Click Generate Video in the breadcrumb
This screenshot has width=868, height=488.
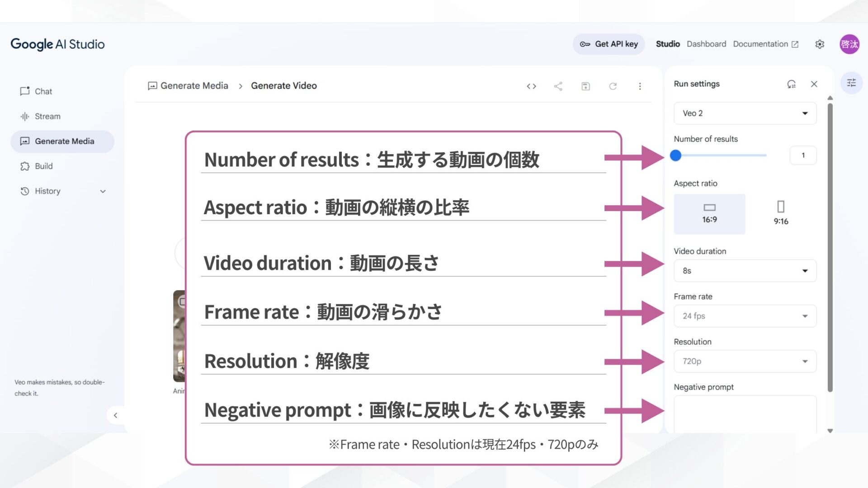[284, 86]
